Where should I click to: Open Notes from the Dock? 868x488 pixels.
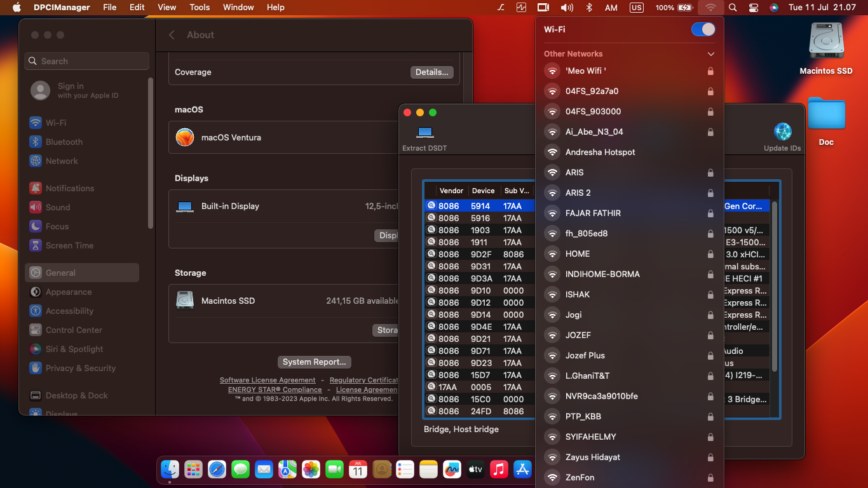coord(429,470)
